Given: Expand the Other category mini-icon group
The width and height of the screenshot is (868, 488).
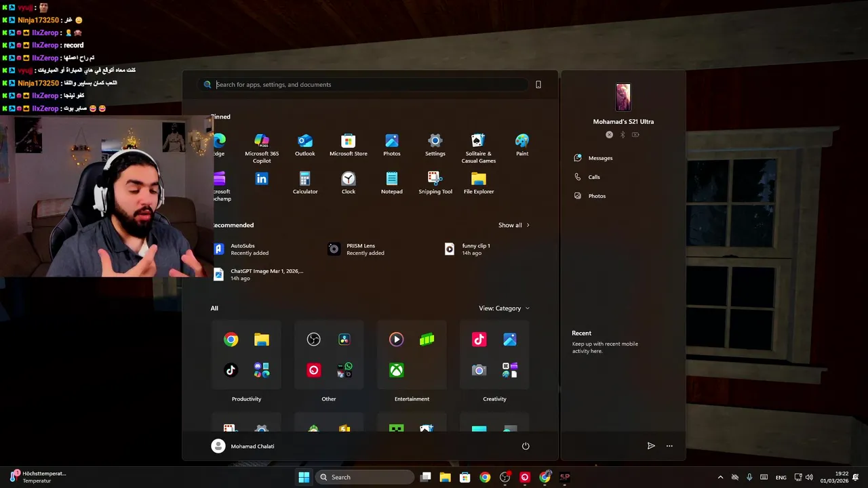Looking at the screenshot, I should tap(344, 370).
